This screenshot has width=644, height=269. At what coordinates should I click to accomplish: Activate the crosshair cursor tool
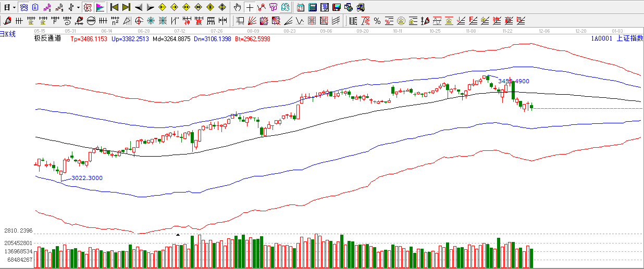tap(250, 7)
